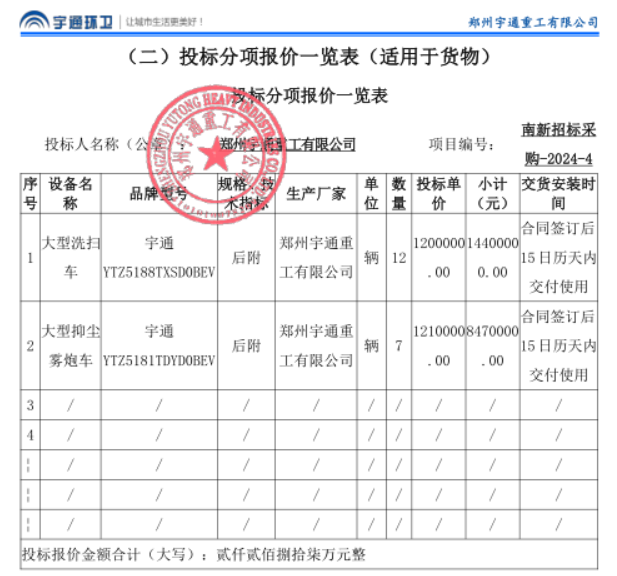Select the slogan text 让城市生活更美好

[x=164, y=22]
